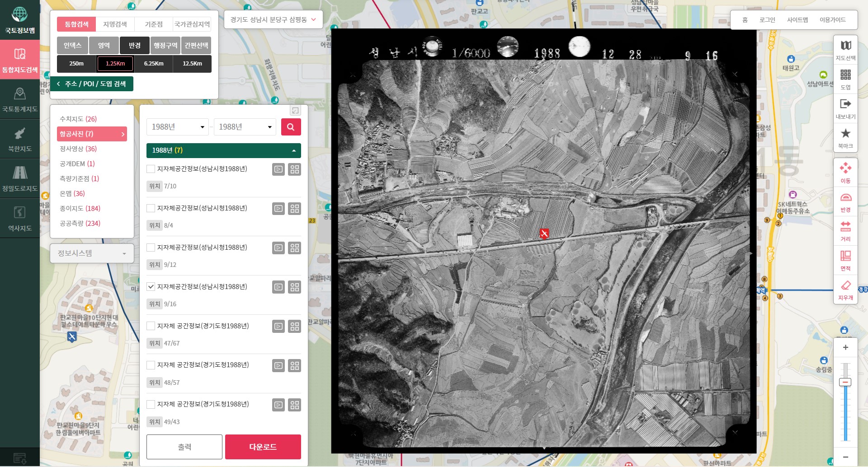Open the 경기도 성남시 분당구 삼평동 location dropdown
This screenshot has width=868, height=467.
(273, 20)
